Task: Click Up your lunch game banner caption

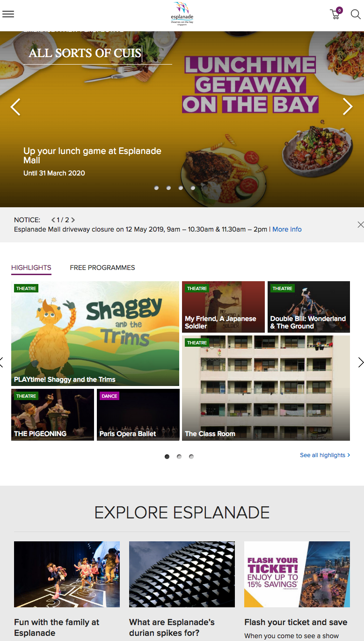Action: [x=92, y=156]
